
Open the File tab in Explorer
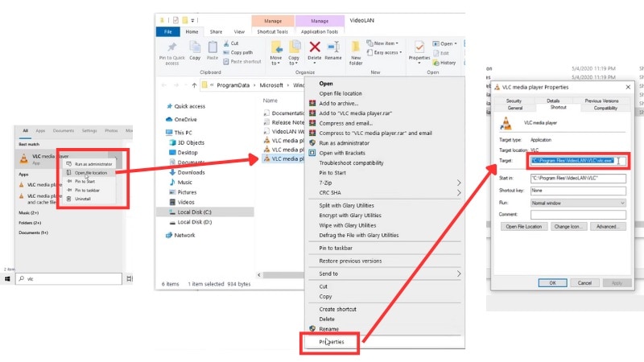coord(168,31)
